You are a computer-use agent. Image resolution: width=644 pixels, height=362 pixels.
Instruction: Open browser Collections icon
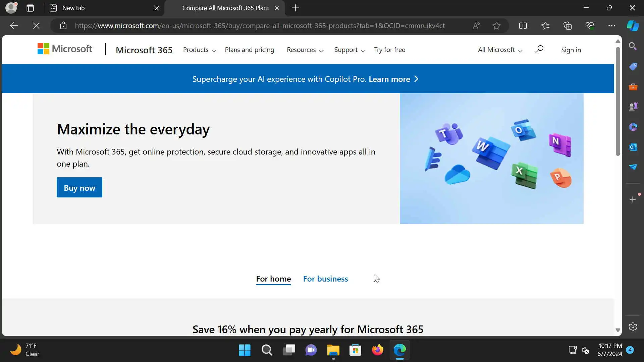(x=567, y=26)
